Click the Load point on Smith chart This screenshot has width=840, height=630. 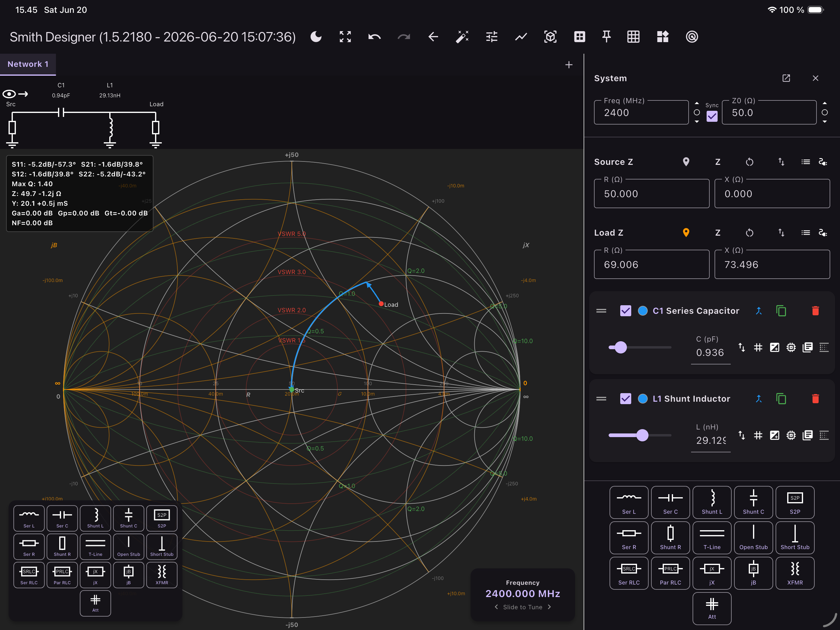(381, 304)
